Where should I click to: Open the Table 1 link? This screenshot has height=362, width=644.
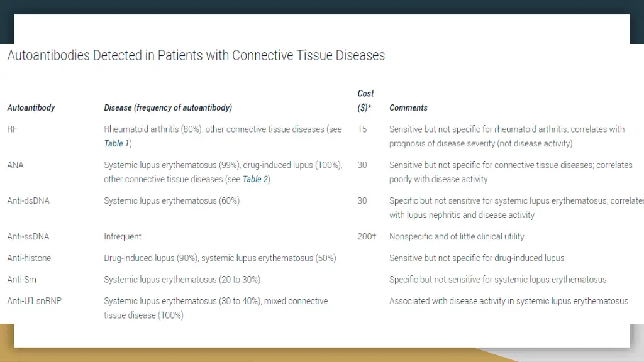116,144
